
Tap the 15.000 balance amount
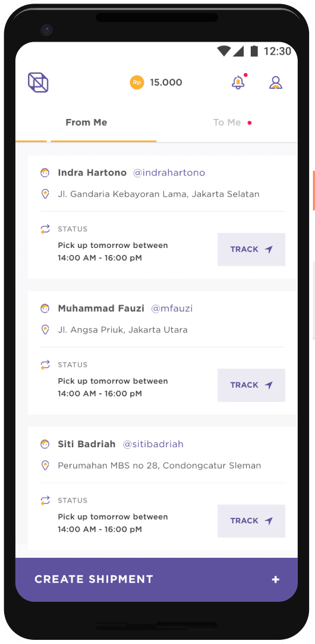click(x=166, y=83)
